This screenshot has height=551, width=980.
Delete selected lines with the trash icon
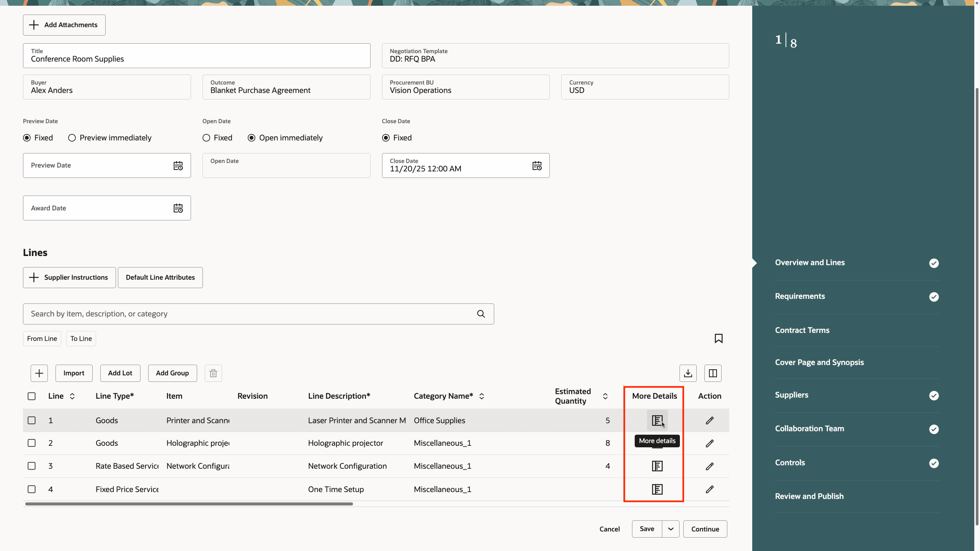[x=213, y=373]
